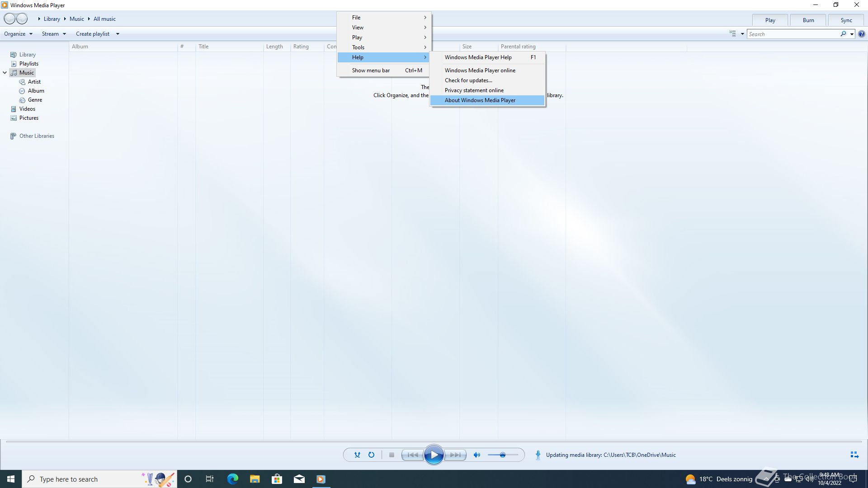Open Windows Media Player Help
This screenshot has width=868, height=488.
pyautogui.click(x=487, y=57)
